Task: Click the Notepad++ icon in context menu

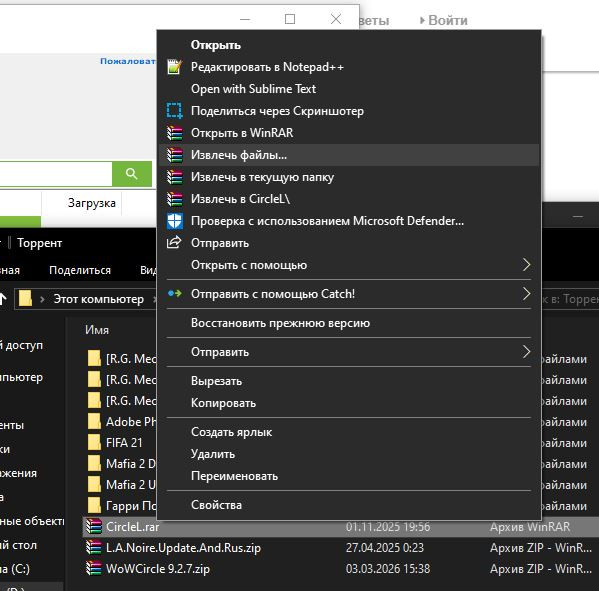Action: [x=175, y=67]
